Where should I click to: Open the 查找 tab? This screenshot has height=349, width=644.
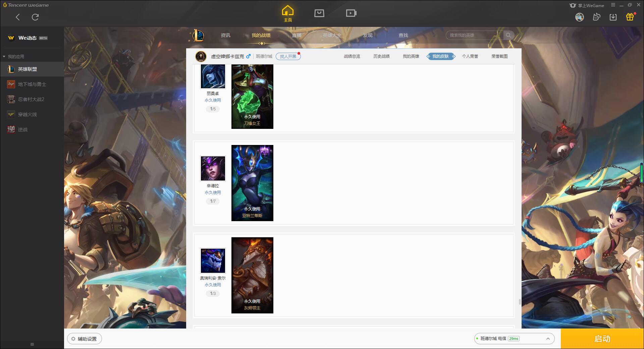click(403, 35)
